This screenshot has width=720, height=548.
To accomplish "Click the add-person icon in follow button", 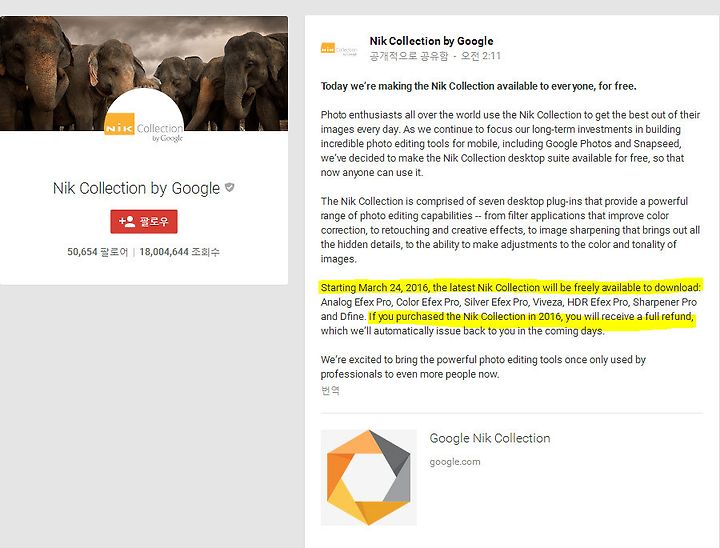I will click(x=127, y=221).
